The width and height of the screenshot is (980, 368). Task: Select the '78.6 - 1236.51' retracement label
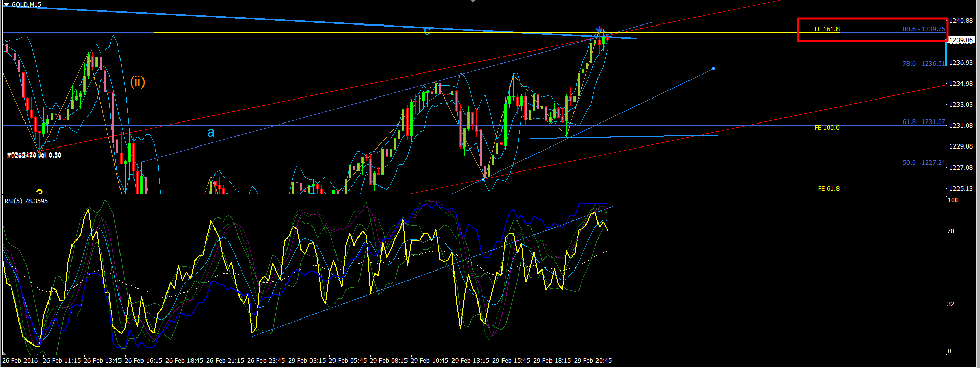click(x=924, y=64)
